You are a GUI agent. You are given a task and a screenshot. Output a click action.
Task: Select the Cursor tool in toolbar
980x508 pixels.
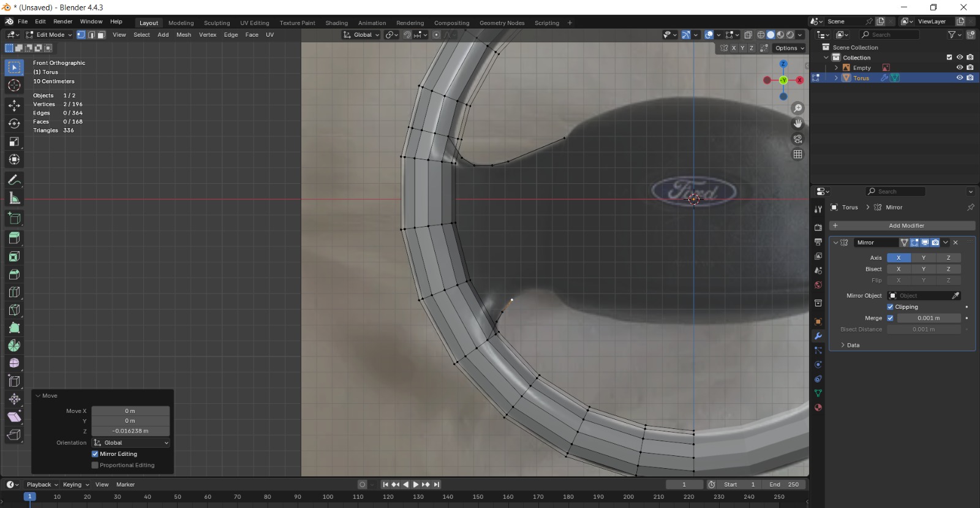click(14, 86)
